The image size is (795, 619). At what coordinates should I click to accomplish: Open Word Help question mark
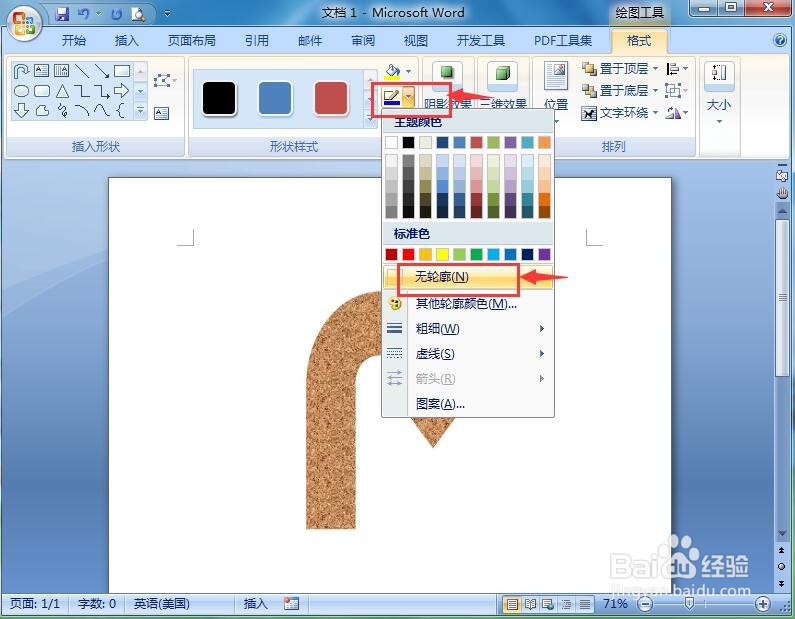[780, 41]
